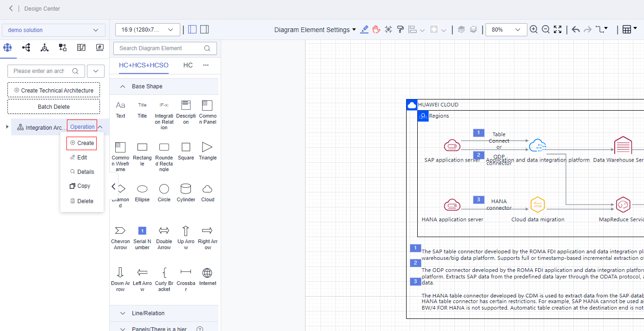
Task: Pick the Cloud shape
Action: click(x=208, y=193)
